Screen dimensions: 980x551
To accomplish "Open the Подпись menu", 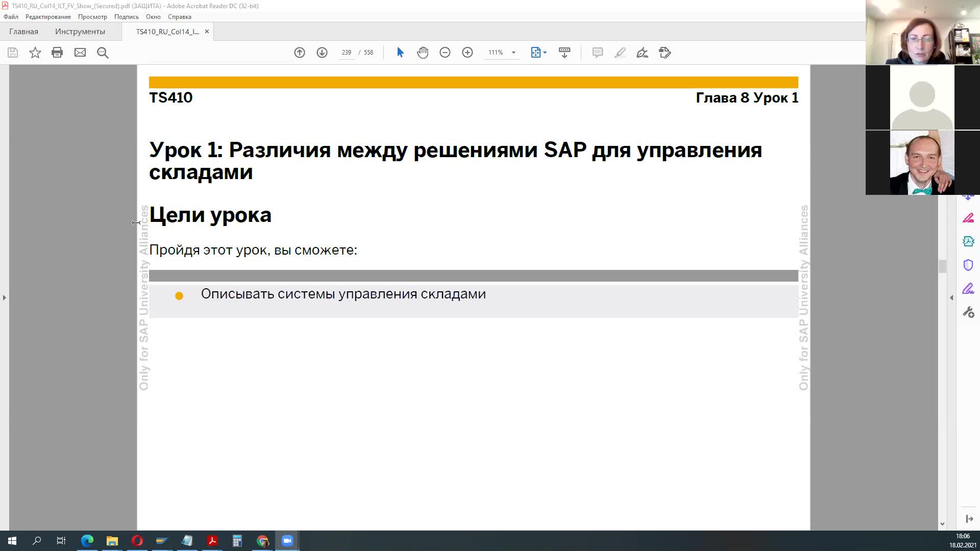I will pos(127,17).
